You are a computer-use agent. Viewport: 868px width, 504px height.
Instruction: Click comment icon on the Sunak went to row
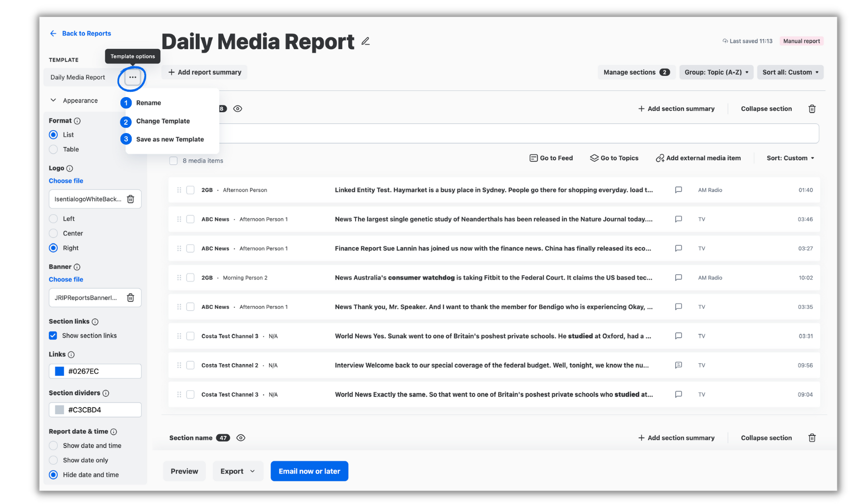[679, 336]
